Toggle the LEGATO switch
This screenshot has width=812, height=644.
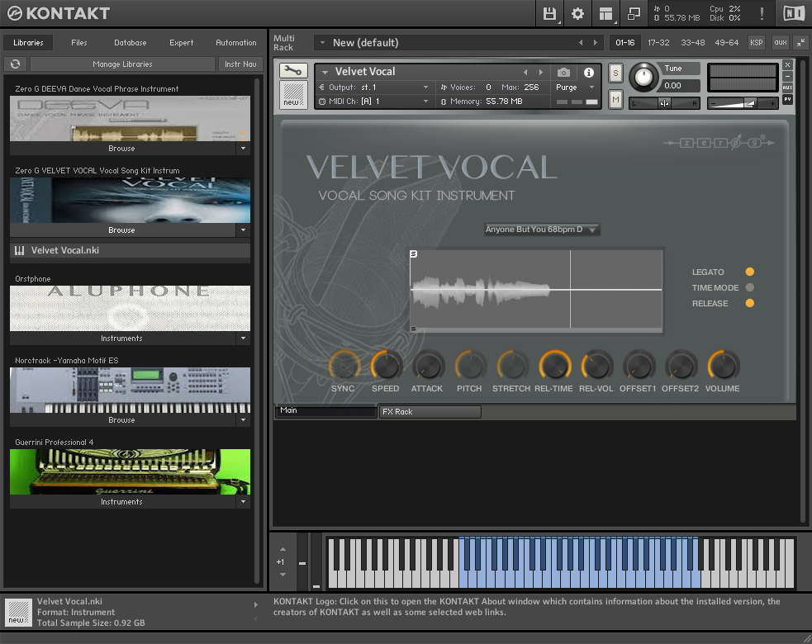pyautogui.click(x=749, y=272)
